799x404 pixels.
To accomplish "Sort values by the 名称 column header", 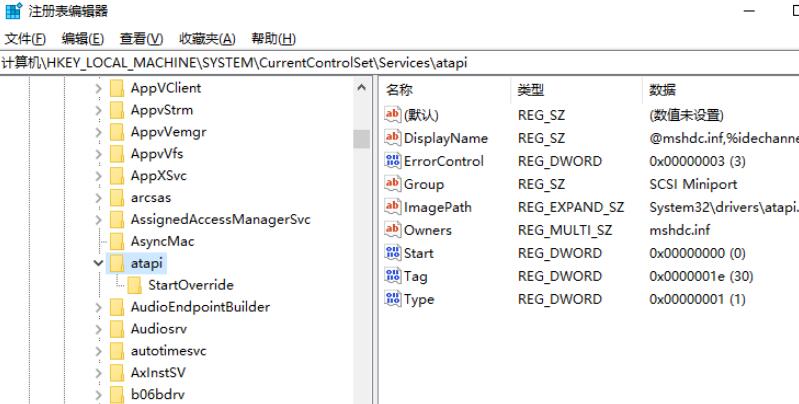I will coord(400,89).
